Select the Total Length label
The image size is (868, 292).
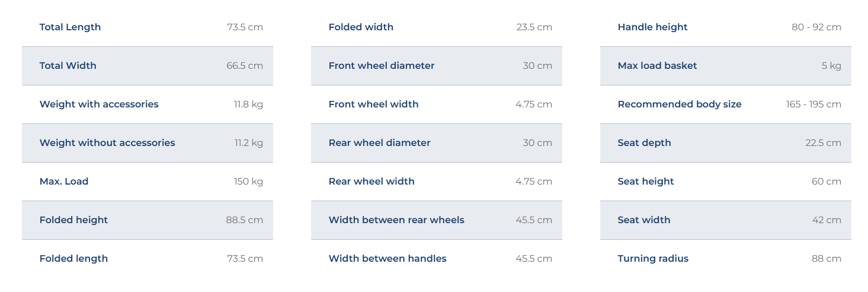70,27
